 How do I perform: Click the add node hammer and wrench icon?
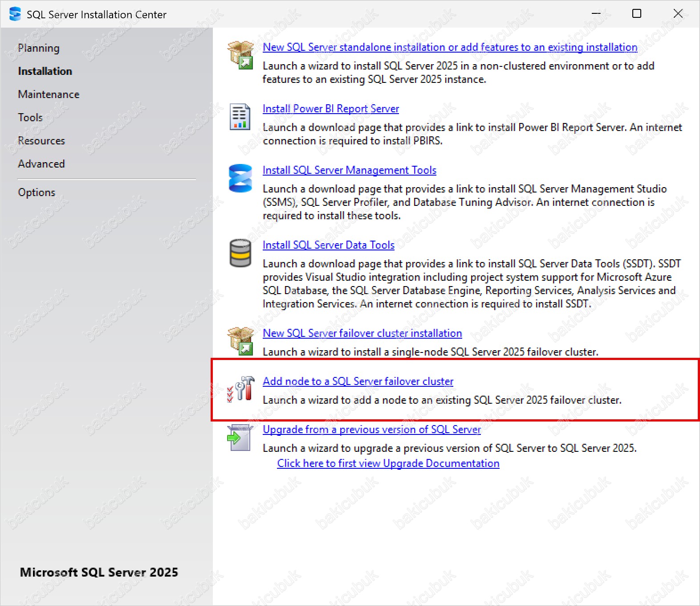point(241,389)
